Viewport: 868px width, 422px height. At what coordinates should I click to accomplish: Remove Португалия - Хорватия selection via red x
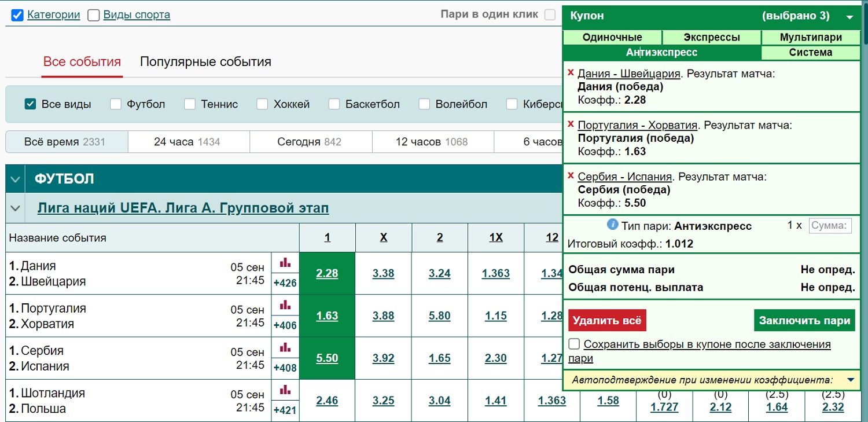[x=571, y=124]
